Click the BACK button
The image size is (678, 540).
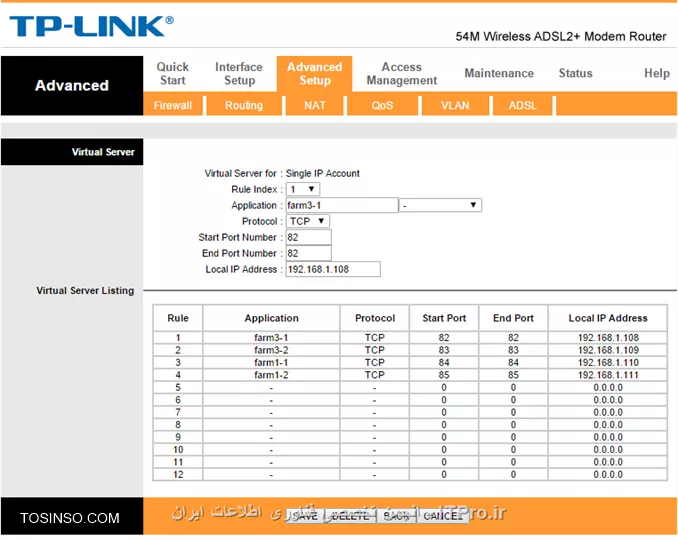[397, 516]
